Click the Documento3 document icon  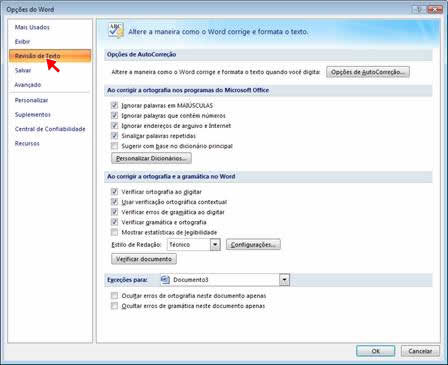pyautogui.click(x=165, y=280)
